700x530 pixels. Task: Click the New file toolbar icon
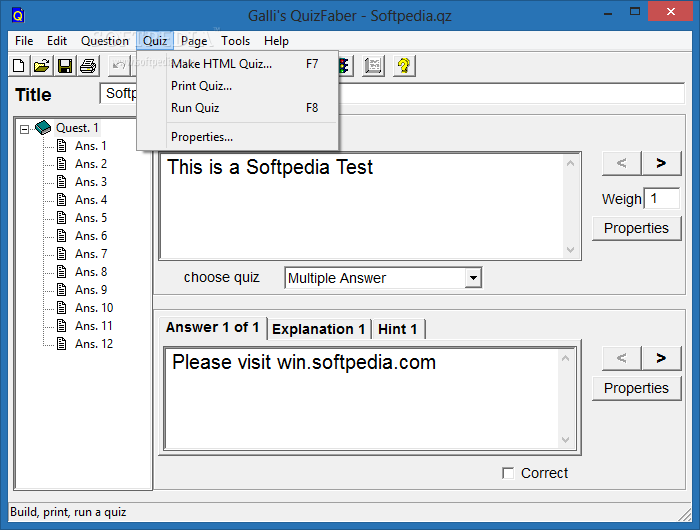click(x=19, y=66)
